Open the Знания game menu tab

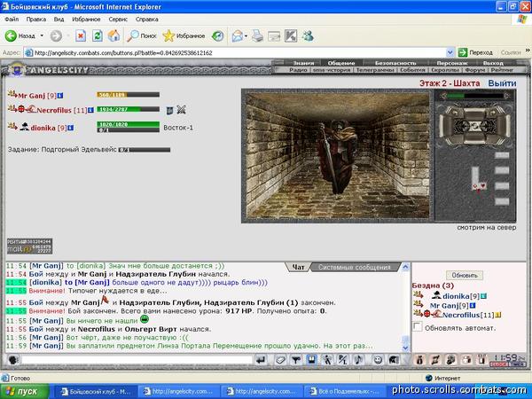[x=303, y=63]
